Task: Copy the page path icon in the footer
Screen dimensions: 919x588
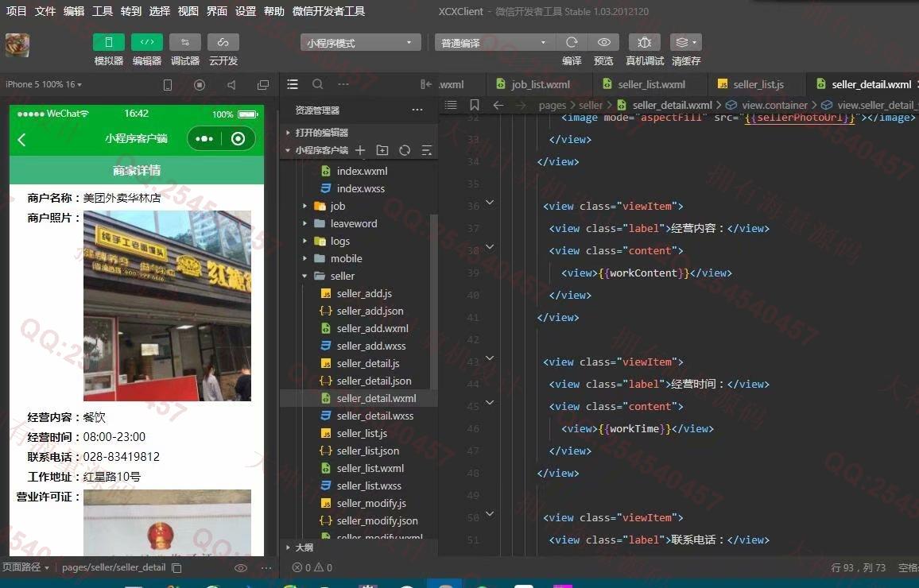Action: [176, 567]
